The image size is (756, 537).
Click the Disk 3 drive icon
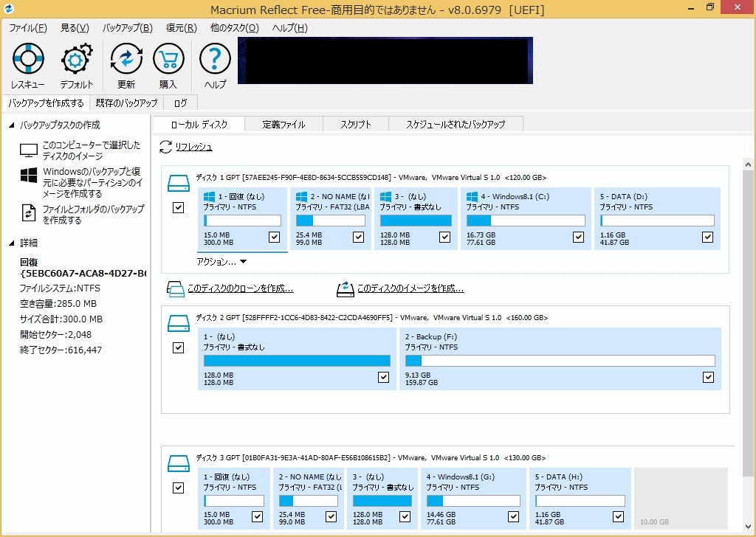pyautogui.click(x=179, y=463)
